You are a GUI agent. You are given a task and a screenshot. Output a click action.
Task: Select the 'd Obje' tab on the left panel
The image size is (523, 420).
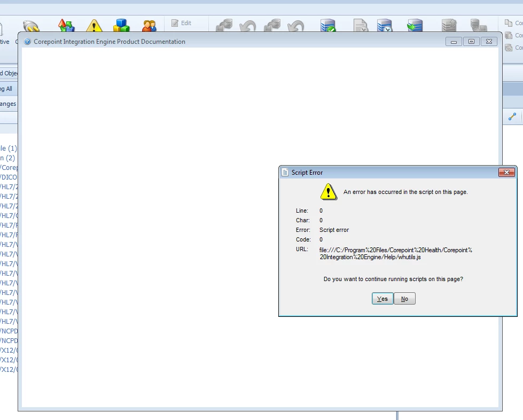coord(9,73)
